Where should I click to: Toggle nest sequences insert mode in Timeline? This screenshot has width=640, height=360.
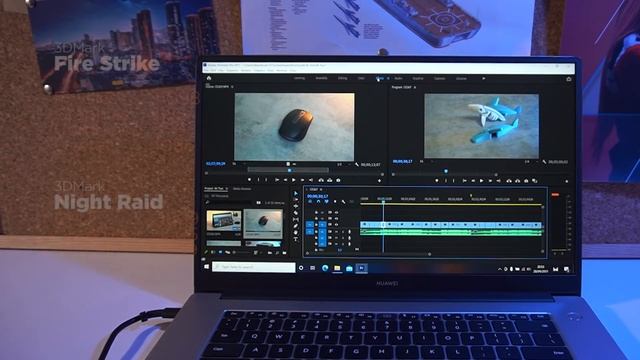310,202
